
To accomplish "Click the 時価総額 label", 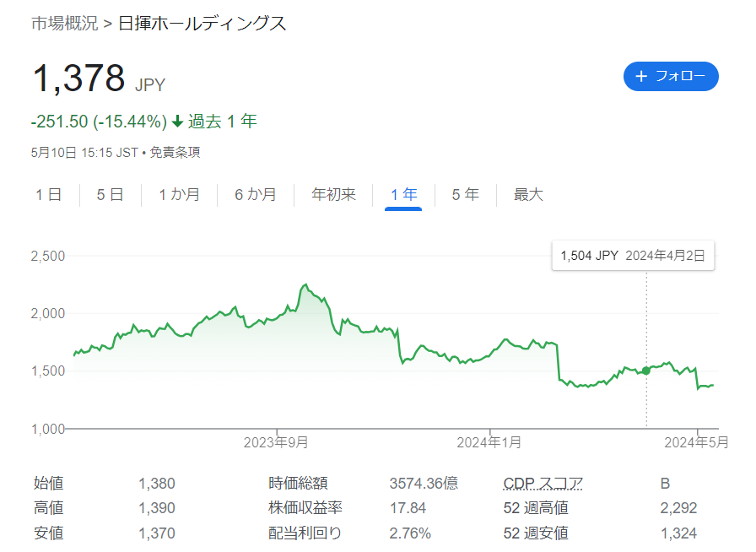I will click(298, 483).
